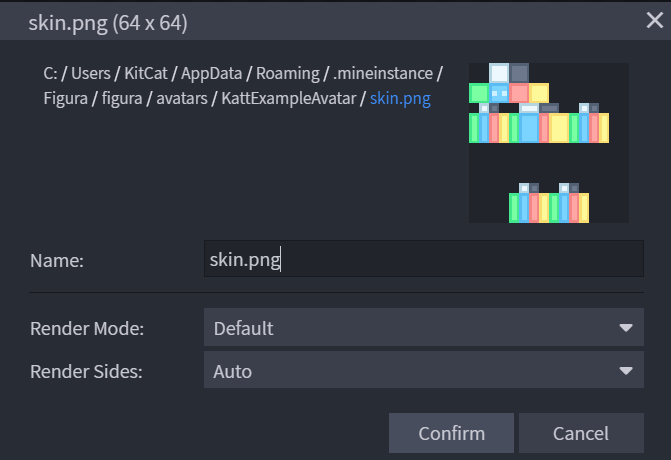The height and width of the screenshot is (460, 671).
Task: Click Roaming in the file path
Action: coord(289,74)
